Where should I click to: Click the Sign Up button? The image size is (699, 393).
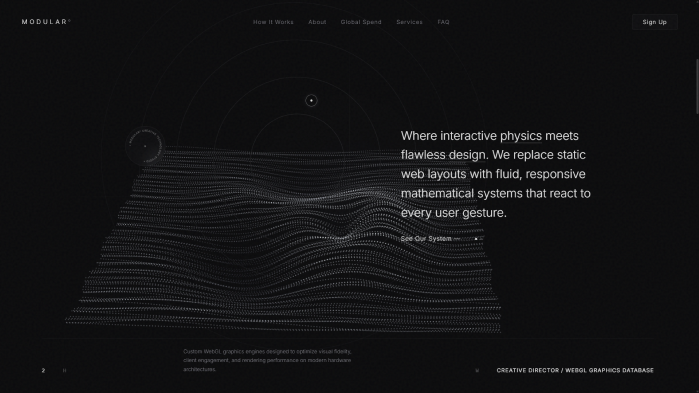[x=654, y=22]
